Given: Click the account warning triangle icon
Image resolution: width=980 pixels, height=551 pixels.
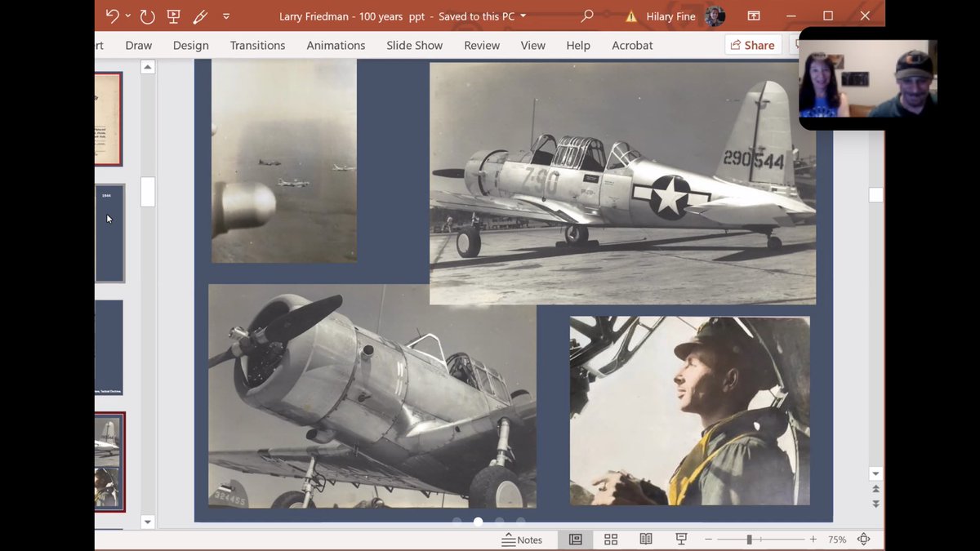Looking at the screenshot, I should 631,16.
